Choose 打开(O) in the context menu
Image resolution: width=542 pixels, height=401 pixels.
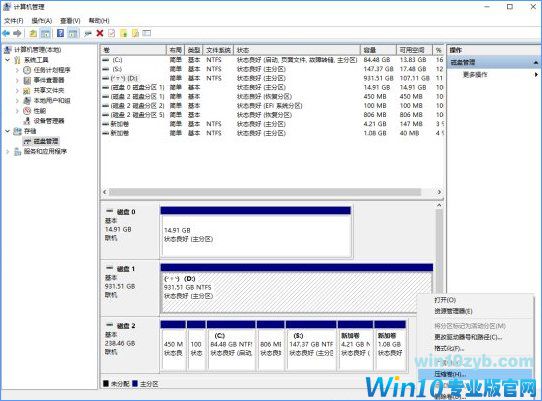445,300
